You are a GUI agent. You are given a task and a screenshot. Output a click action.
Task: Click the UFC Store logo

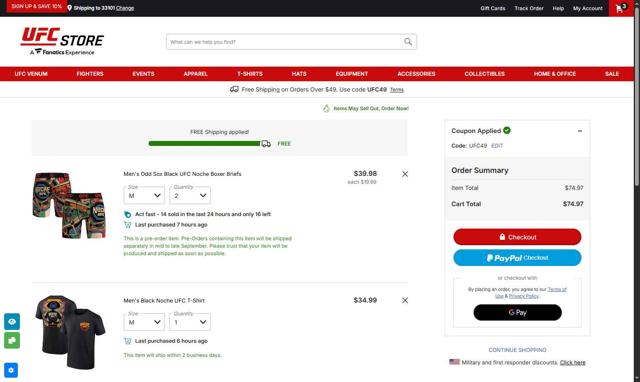(x=62, y=41)
